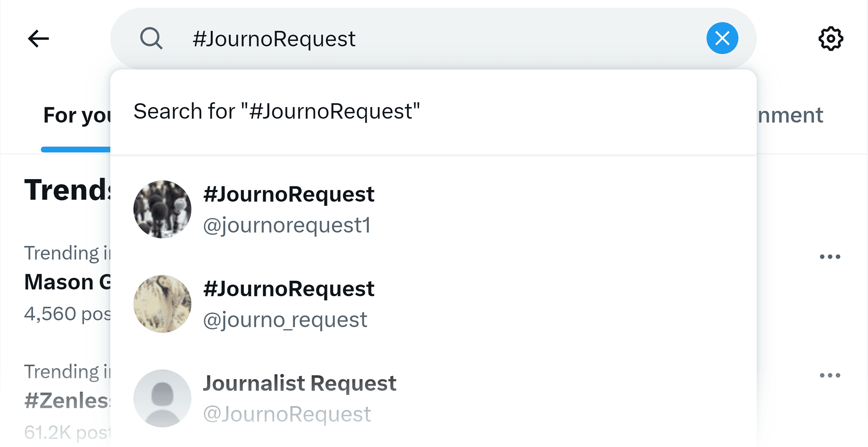Open the #JournoRequest @journo_request account
The height and width of the screenshot is (447, 868).
click(289, 289)
